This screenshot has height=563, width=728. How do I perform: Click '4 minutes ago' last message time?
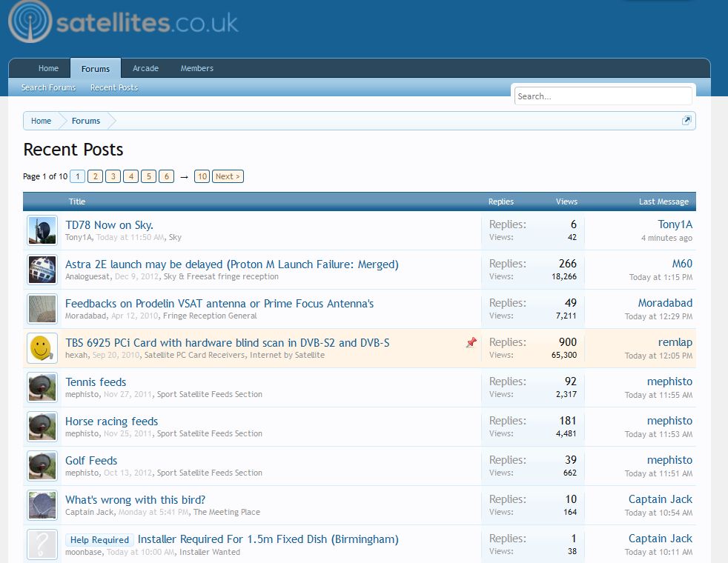[666, 238]
